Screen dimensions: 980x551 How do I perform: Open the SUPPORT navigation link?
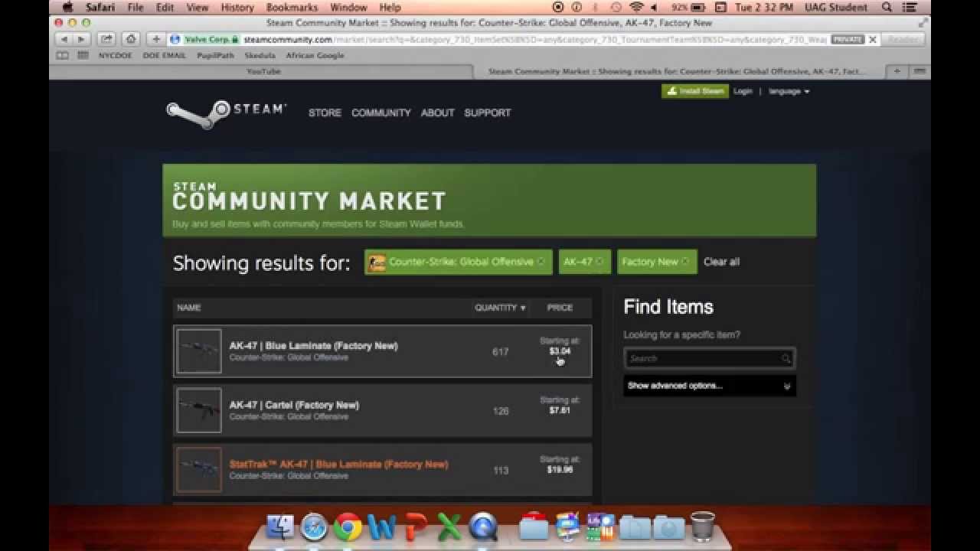point(487,112)
